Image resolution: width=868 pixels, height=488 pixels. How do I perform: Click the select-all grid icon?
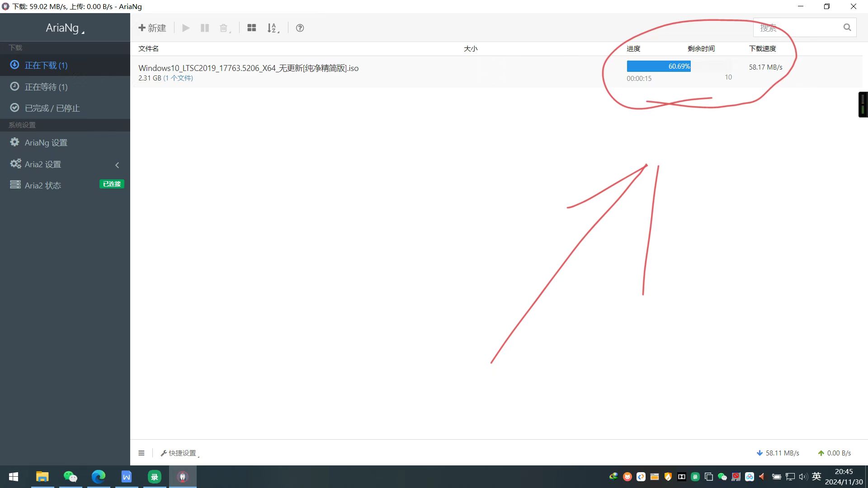(252, 28)
